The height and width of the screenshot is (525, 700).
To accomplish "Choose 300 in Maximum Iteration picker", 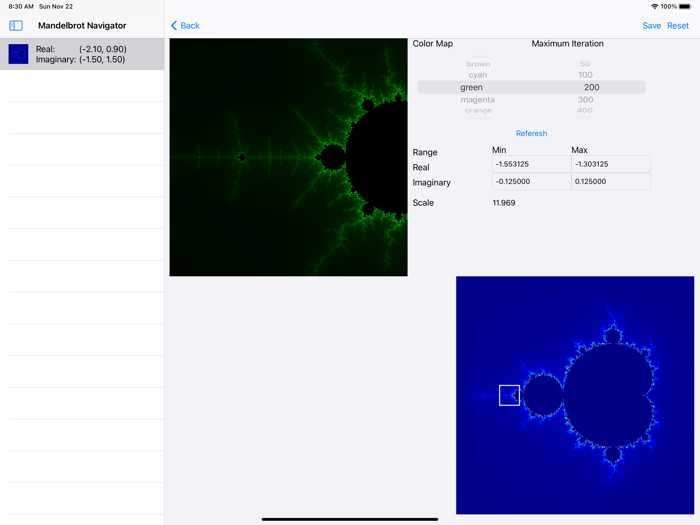I will pos(585,100).
